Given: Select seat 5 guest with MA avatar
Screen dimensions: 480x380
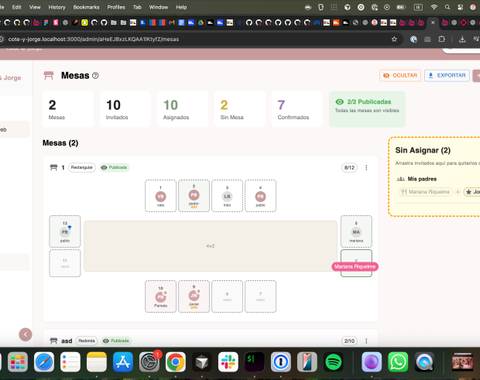Looking at the screenshot, I should [356, 231].
